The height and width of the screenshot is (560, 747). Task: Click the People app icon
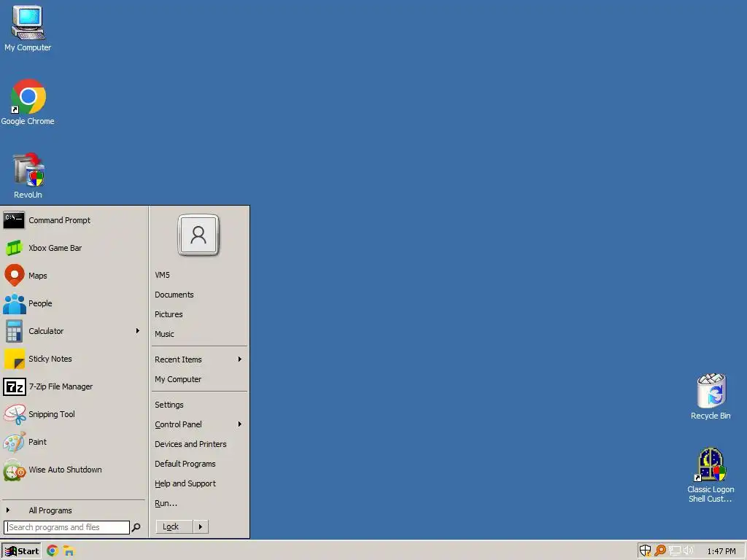click(x=15, y=303)
